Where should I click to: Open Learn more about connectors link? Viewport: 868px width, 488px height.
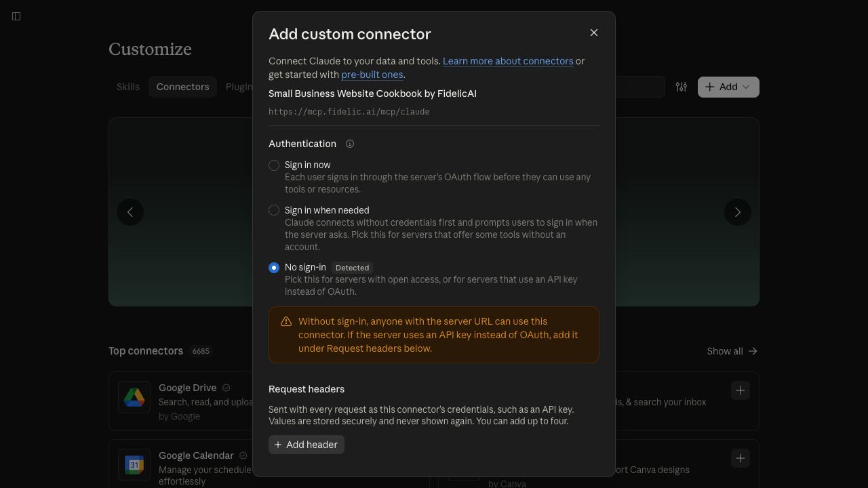click(x=508, y=61)
